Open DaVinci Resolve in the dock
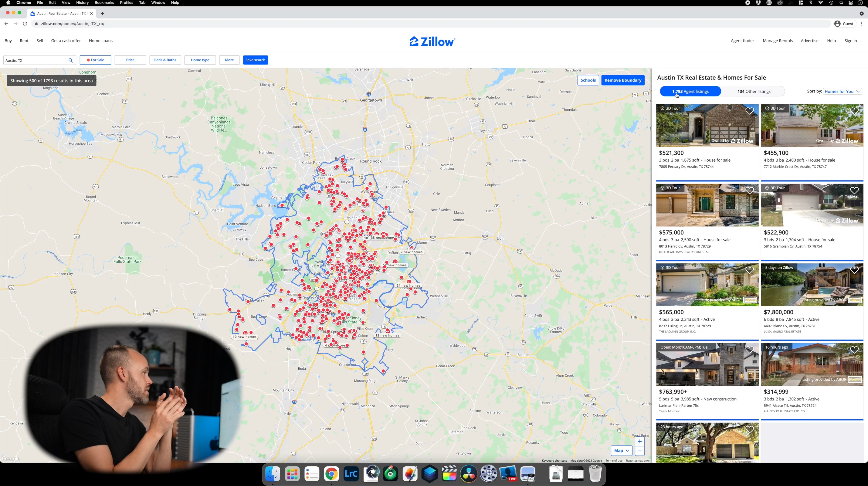Image resolution: width=868 pixels, height=486 pixels. 469,474
